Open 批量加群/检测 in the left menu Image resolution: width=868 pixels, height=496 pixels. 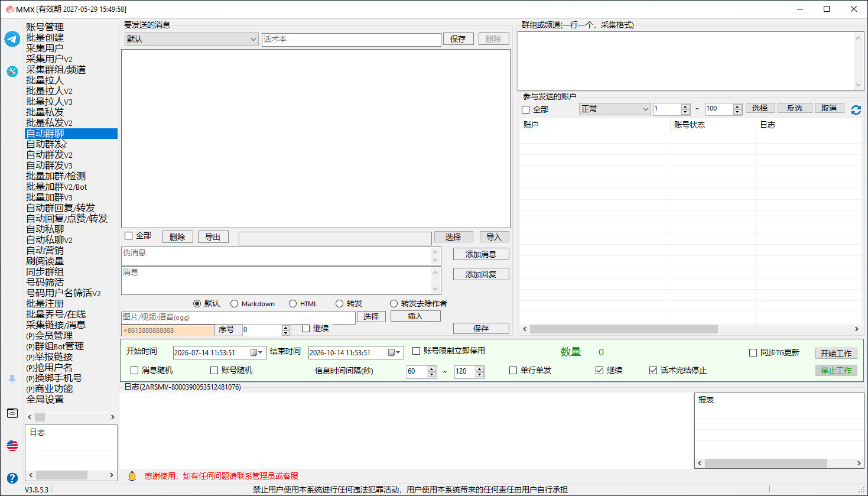[x=56, y=176]
